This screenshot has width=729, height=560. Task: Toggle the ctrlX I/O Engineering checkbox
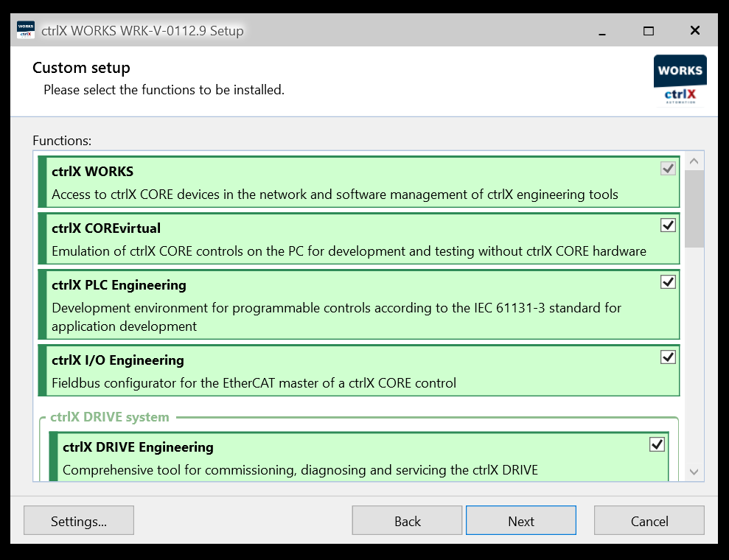(668, 357)
